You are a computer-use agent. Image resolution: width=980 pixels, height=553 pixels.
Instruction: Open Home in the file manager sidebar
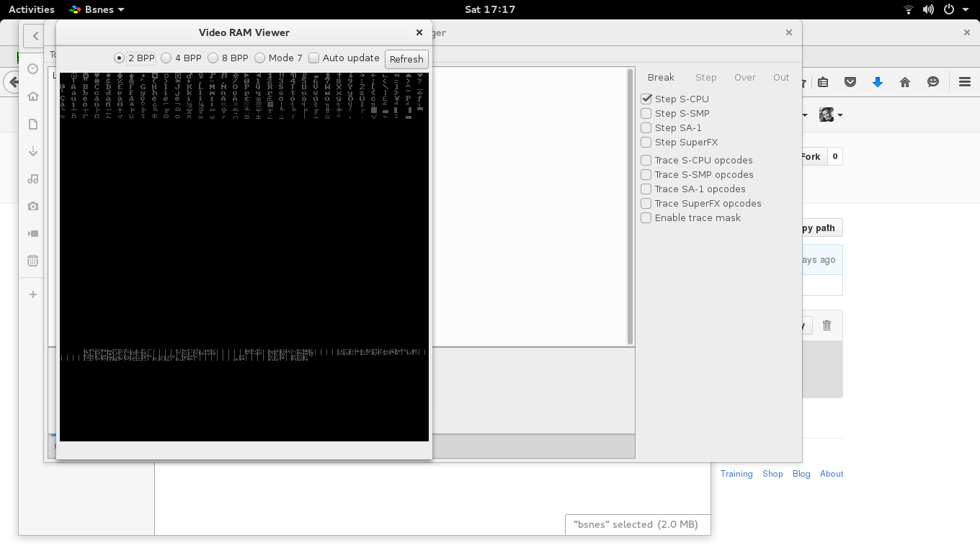33,96
